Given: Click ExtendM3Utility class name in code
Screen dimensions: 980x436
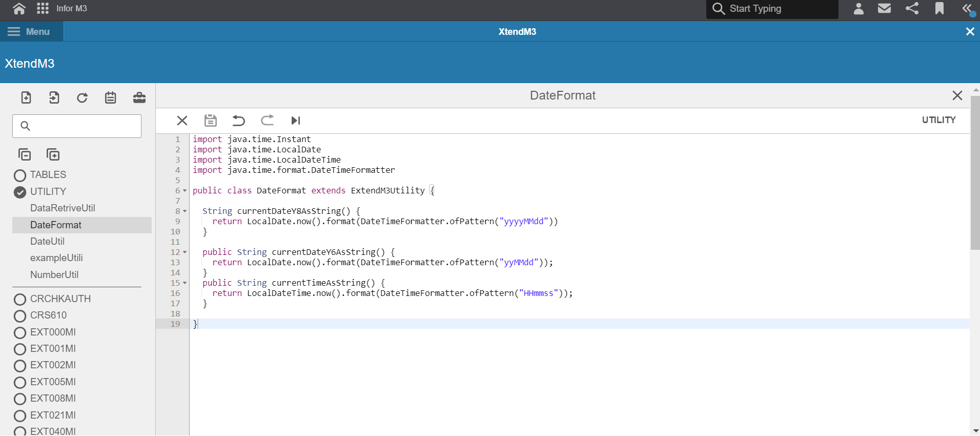Looking at the screenshot, I should coord(387,191).
